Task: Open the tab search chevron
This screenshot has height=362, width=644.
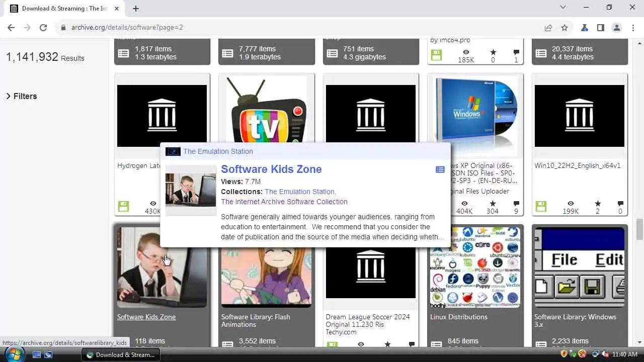Action: [x=563, y=8]
